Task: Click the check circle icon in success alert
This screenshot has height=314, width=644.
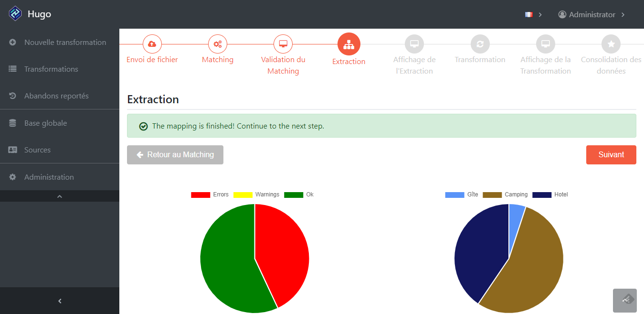Action: click(143, 126)
